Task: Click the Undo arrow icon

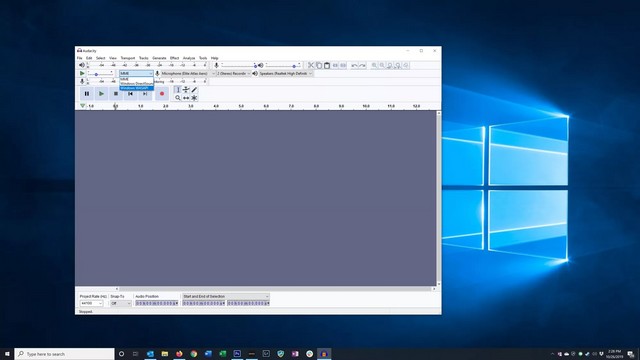Action: [354, 65]
